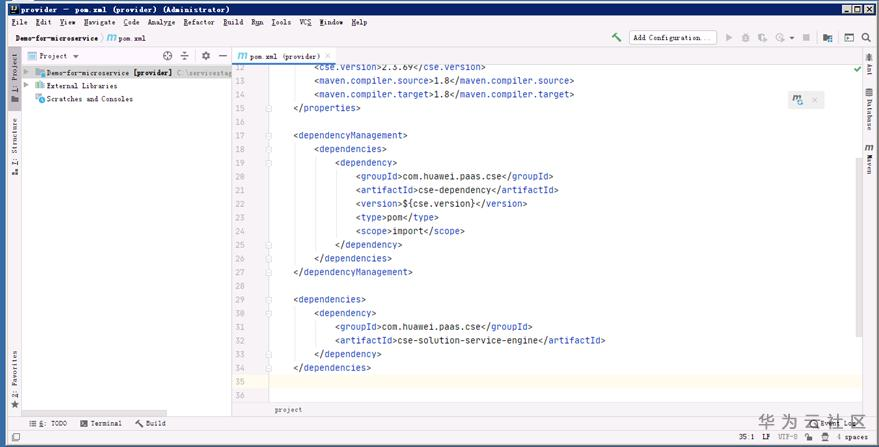Hide the Project panel with minus icon
The image size is (879, 447).
pyautogui.click(x=223, y=56)
